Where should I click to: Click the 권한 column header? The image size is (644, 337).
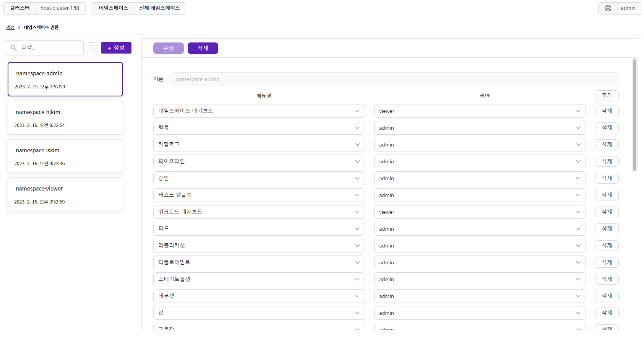(485, 96)
